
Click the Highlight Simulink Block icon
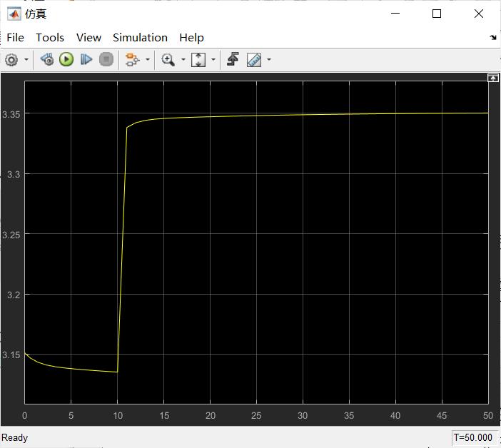pyautogui.click(x=133, y=60)
